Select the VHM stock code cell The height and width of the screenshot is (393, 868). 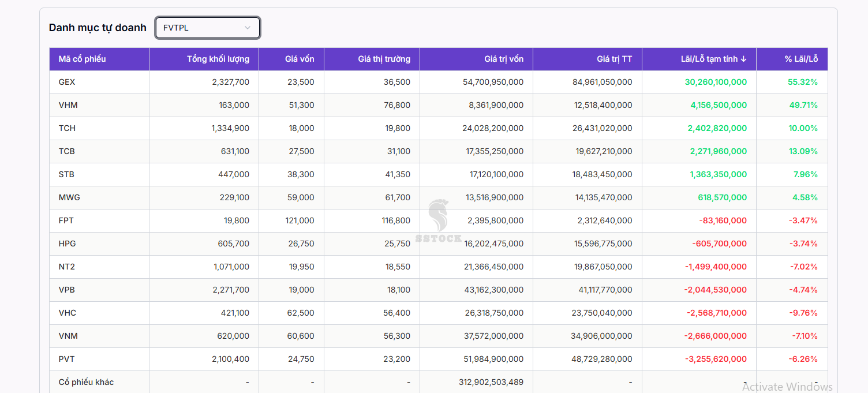[68, 105]
